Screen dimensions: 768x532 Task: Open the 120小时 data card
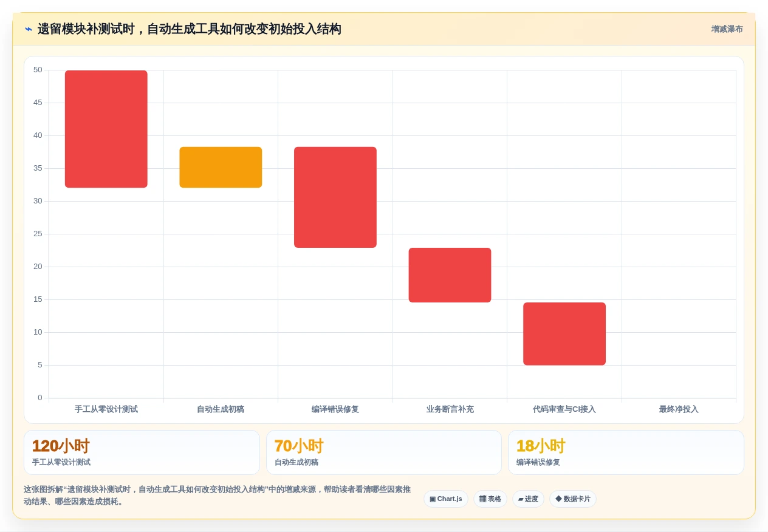coord(142,452)
